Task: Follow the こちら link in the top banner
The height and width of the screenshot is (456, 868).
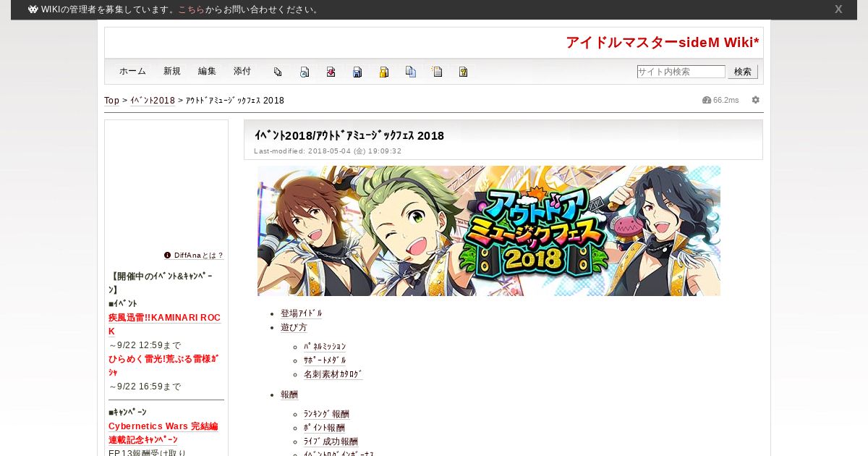Action: [x=192, y=9]
